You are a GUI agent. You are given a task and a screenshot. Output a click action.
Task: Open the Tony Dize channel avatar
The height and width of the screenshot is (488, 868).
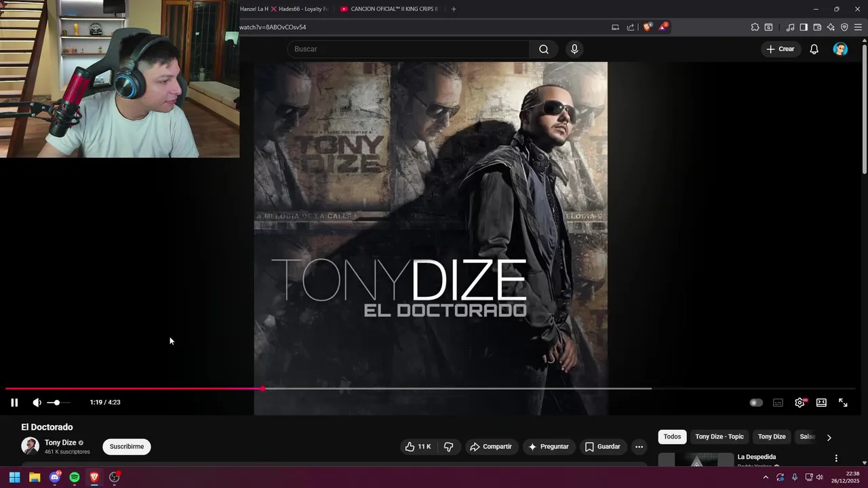click(x=30, y=446)
